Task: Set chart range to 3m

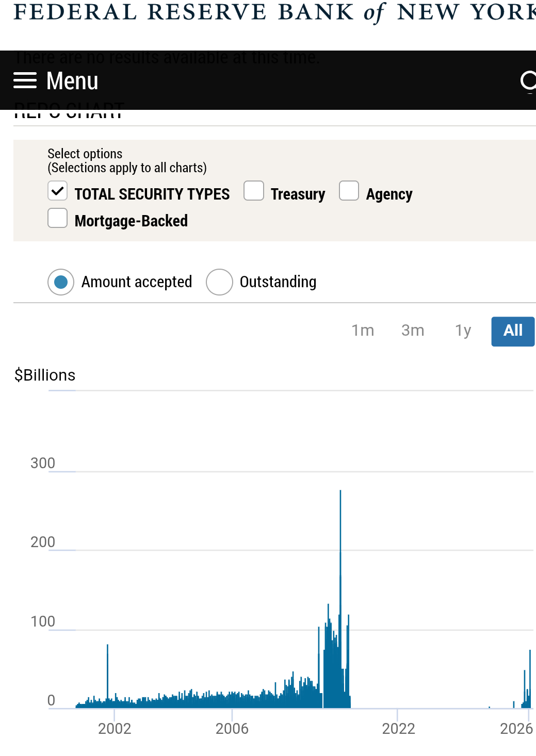Action: coord(413,331)
